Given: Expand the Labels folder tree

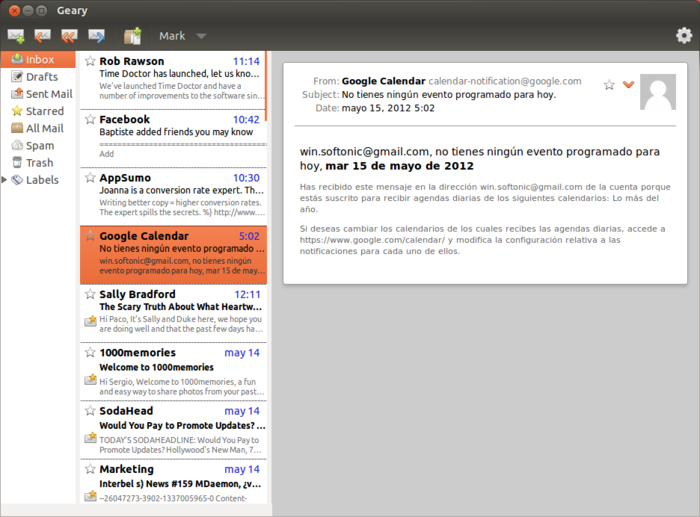Looking at the screenshot, I should point(5,180).
